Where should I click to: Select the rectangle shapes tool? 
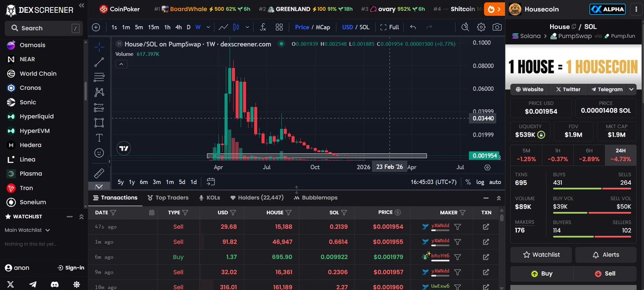[x=99, y=123]
